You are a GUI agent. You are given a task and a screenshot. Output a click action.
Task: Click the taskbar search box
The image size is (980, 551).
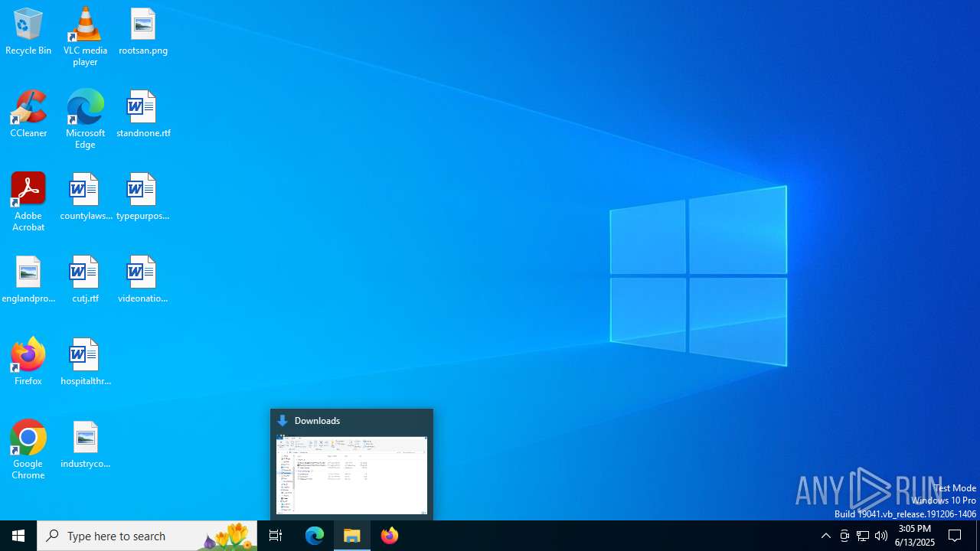coord(147,536)
